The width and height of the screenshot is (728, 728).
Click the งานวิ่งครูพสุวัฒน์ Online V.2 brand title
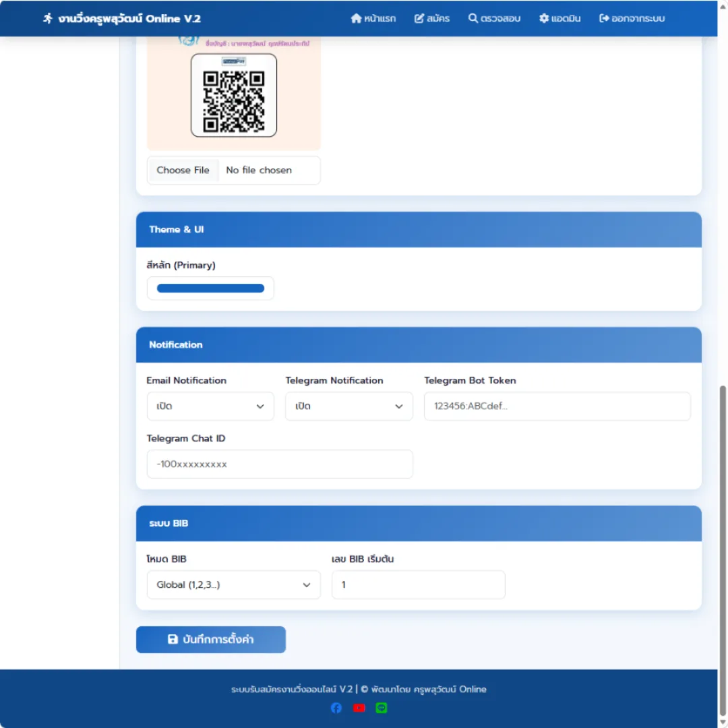(x=129, y=19)
